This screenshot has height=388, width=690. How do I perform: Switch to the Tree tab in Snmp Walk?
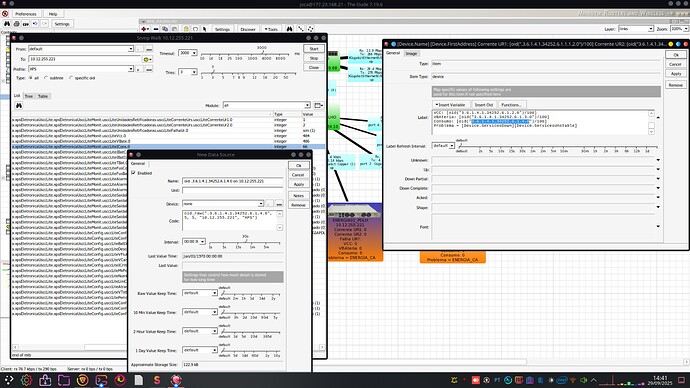[x=29, y=96]
